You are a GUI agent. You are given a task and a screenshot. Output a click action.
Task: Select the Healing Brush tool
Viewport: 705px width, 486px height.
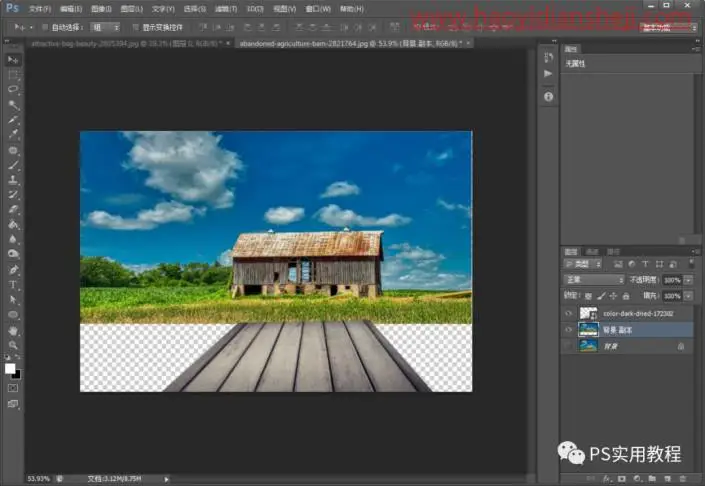tap(13, 150)
